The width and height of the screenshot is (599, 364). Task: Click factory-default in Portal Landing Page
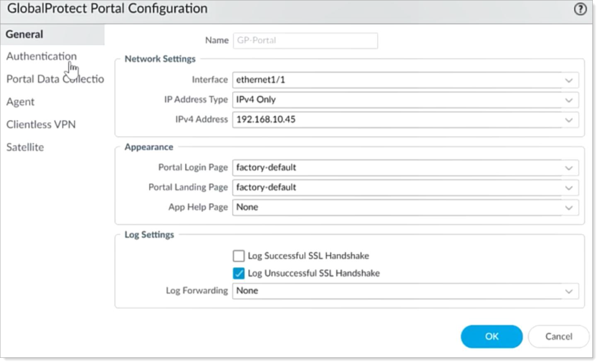tap(405, 187)
